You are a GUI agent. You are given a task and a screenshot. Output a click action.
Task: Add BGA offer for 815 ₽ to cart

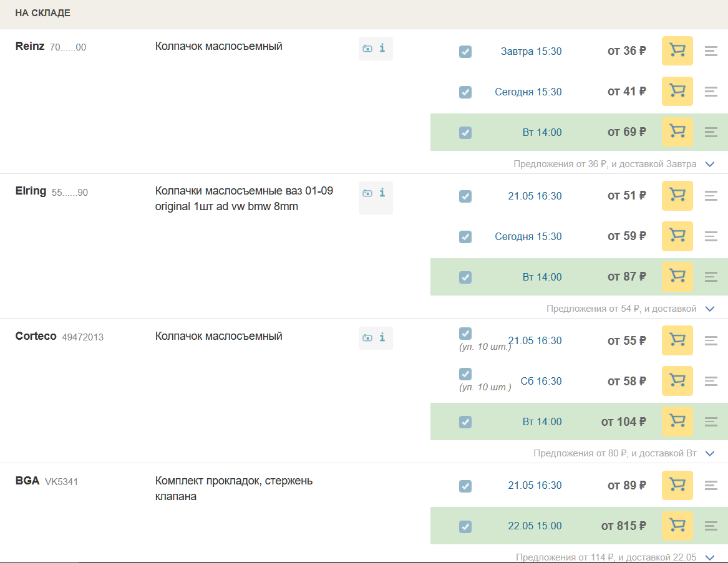[x=677, y=526]
